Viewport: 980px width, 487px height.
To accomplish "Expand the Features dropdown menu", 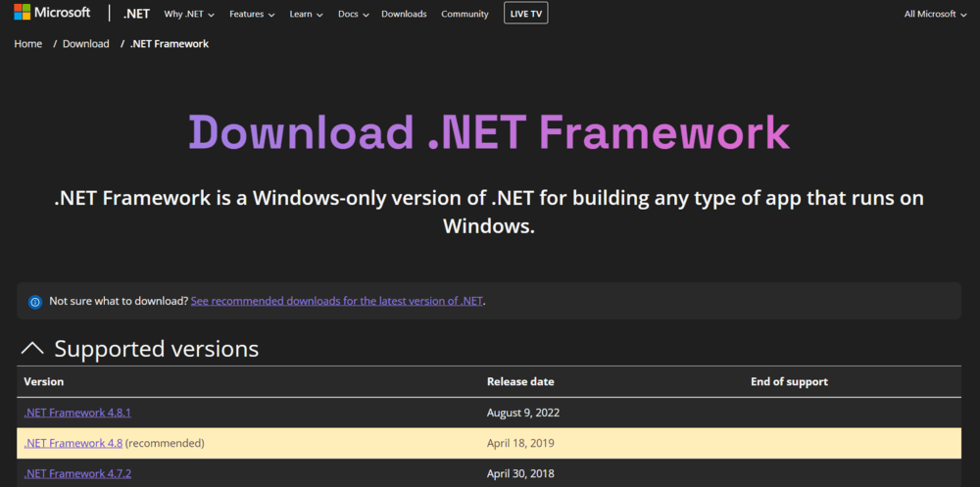I will point(252,14).
